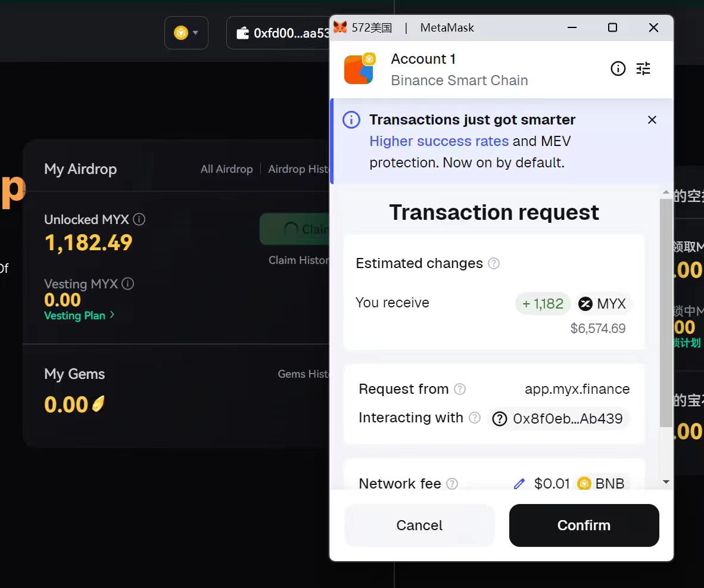
Task: Show help for Request from
Action: click(460, 389)
